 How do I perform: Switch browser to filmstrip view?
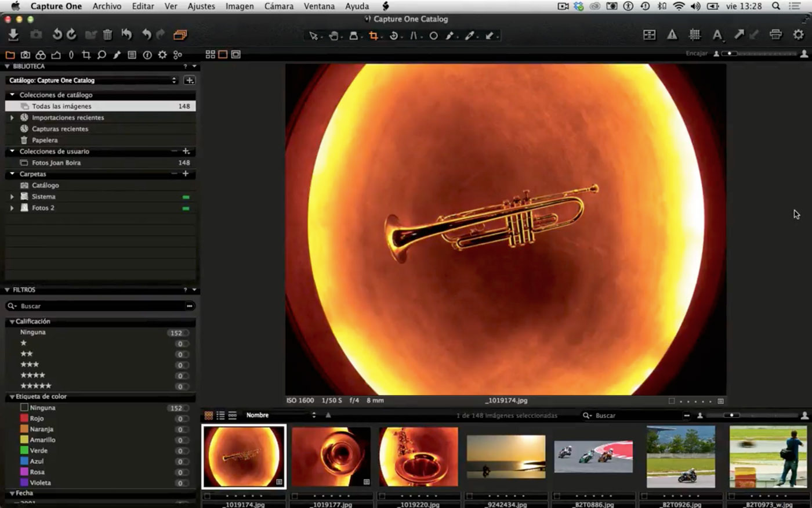(233, 415)
